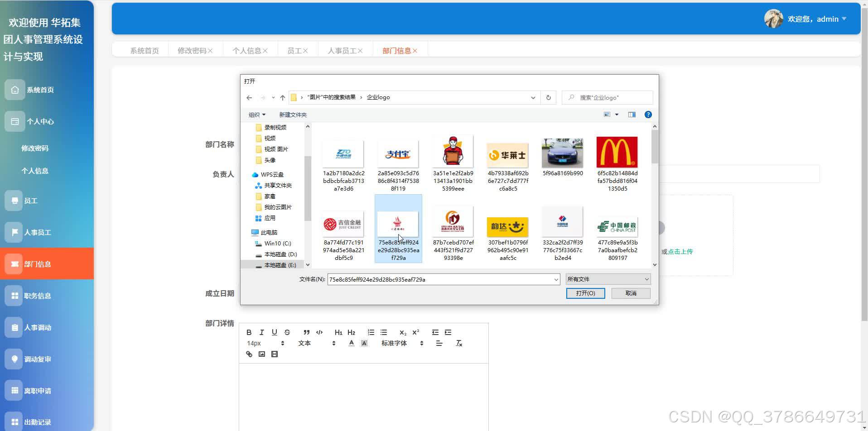This screenshot has width=868, height=431.
Task: Click the font color A swatch
Action: tap(351, 343)
